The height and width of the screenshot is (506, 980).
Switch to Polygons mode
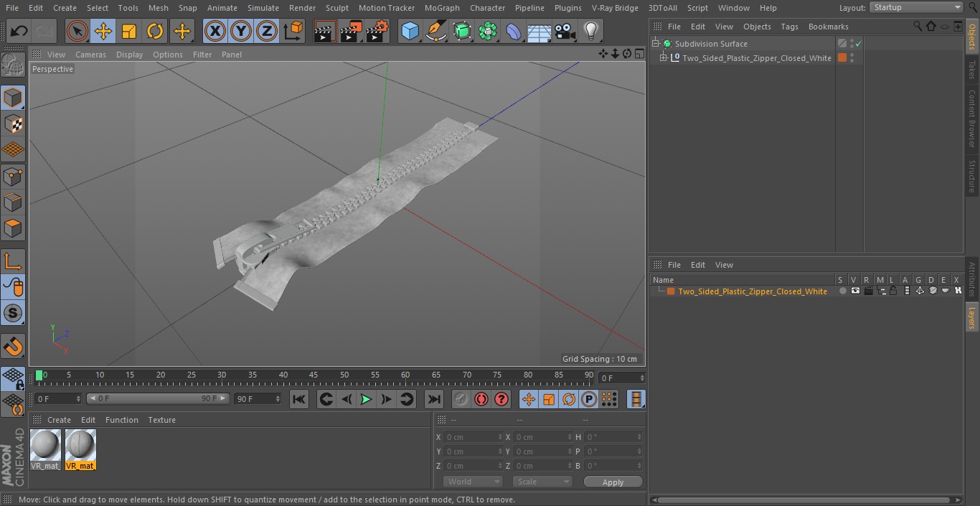13,228
